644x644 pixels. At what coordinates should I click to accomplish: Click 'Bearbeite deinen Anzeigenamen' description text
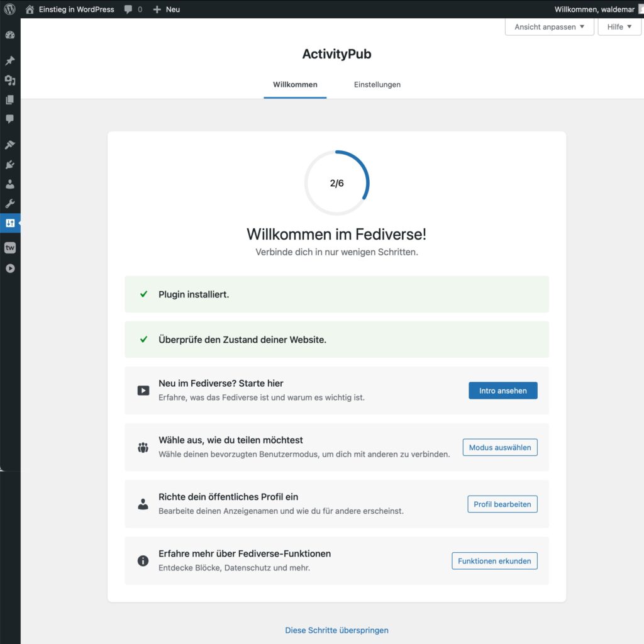[281, 511]
